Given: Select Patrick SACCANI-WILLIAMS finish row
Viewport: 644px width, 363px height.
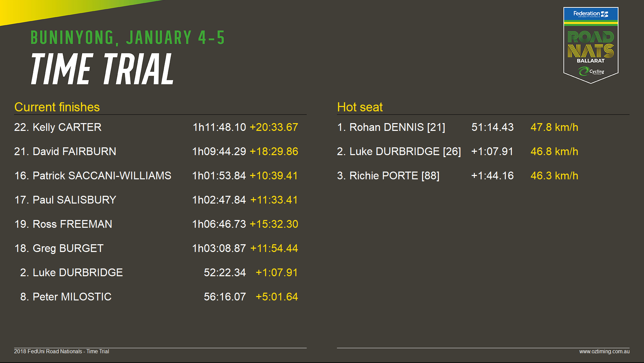Looking at the screenshot, I should point(156,176).
